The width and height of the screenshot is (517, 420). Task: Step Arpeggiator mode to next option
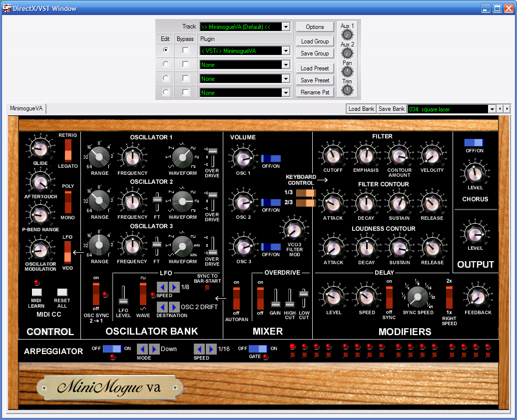[x=154, y=349]
